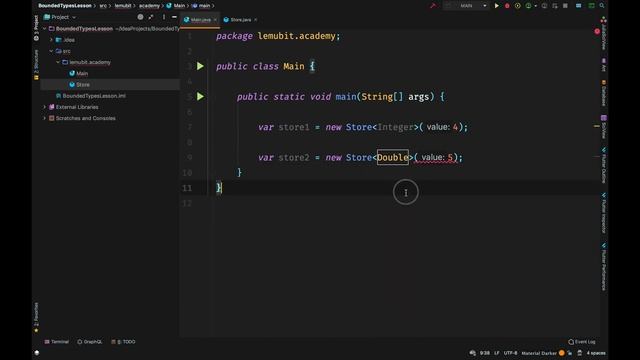The image size is (640, 360).
Task: Click run gutter icon beside main method
Action: click(x=200, y=97)
